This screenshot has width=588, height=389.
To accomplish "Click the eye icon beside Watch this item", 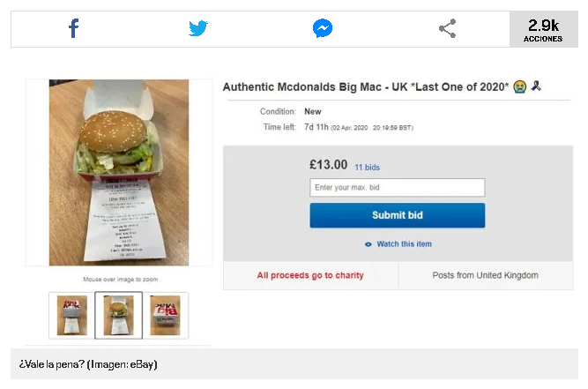I will [x=368, y=244].
